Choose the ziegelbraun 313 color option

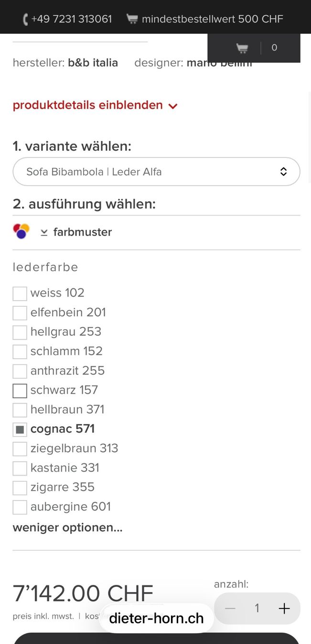[x=74, y=448]
